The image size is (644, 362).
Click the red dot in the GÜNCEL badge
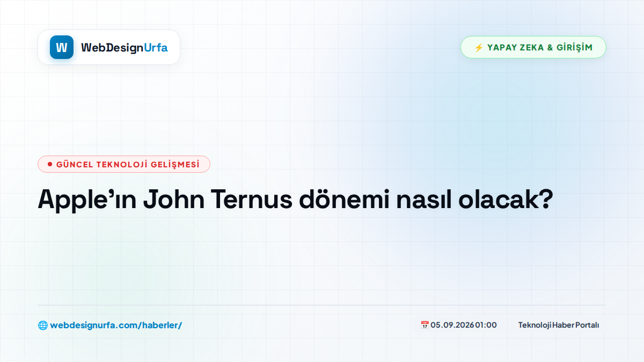50,164
